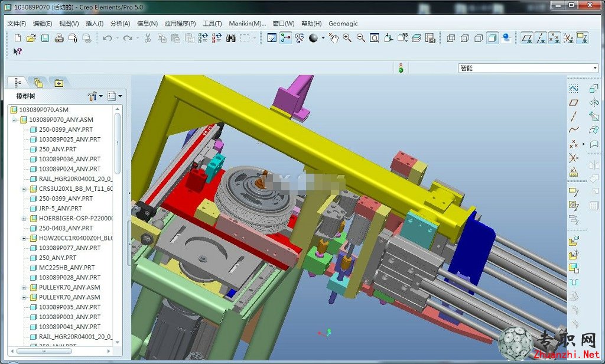
Task: Switch to the favorites navigator tab
Action: point(58,83)
